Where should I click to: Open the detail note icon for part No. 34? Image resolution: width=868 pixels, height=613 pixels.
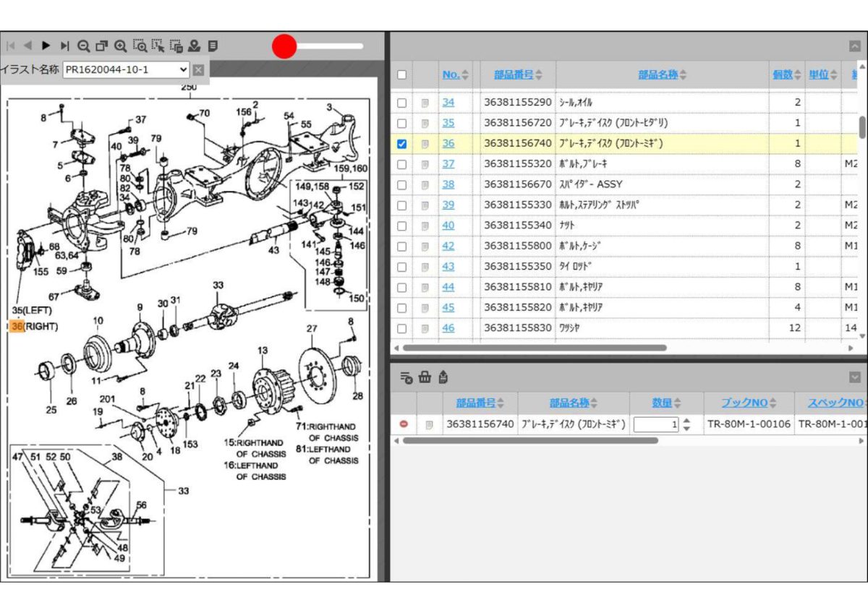(x=425, y=103)
